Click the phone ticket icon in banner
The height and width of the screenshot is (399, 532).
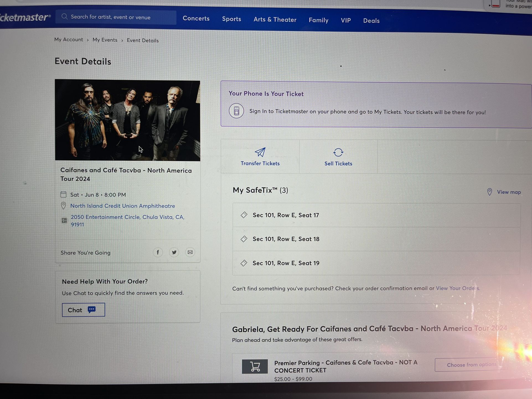click(236, 111)
